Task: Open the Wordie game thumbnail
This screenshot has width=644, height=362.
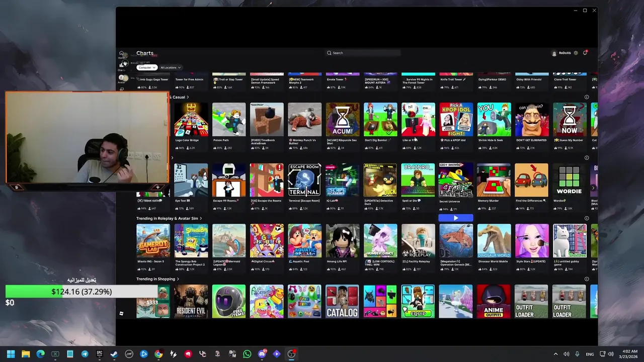Action: 570,180
